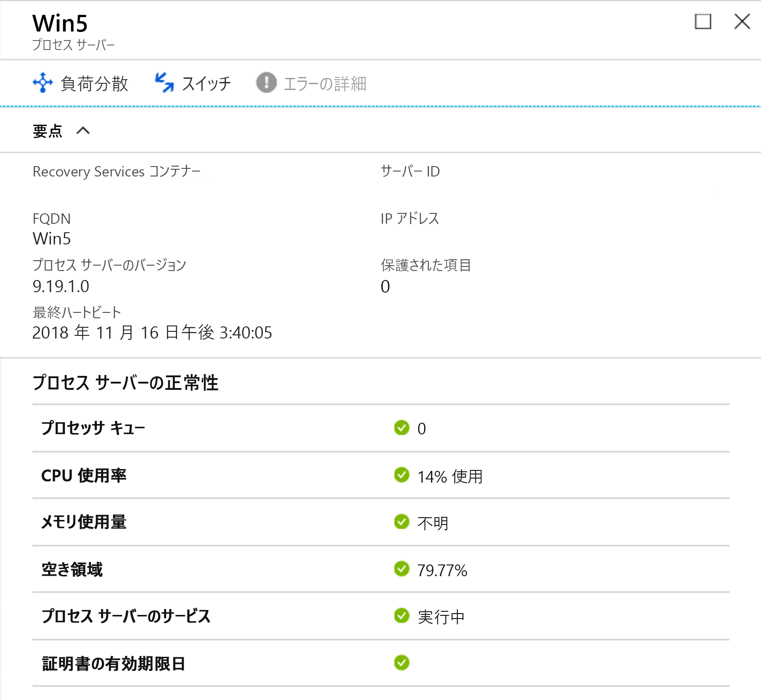Click the version value 9.19.1.0

coord(61,286)
